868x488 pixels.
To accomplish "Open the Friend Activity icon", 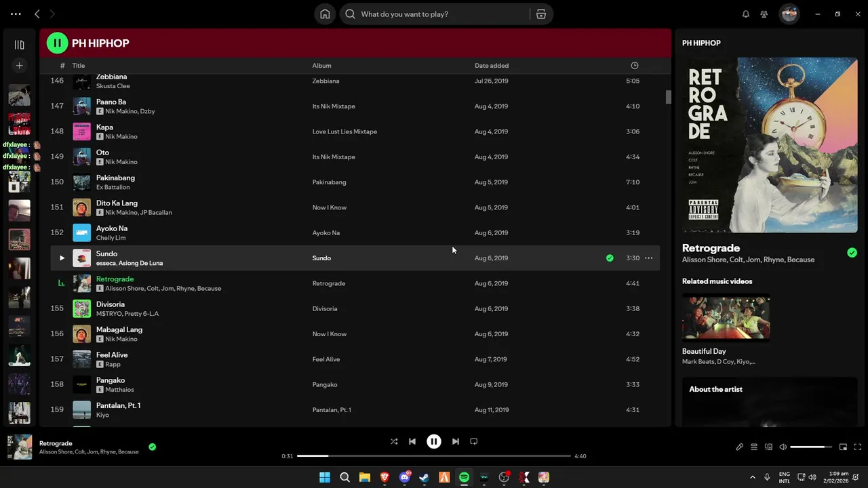I will pos(764,14).
